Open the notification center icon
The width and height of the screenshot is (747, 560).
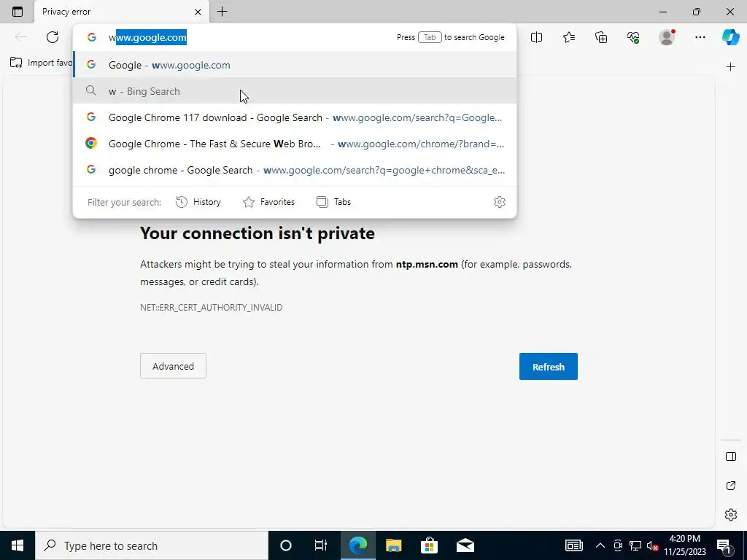(x=724, y=545)
